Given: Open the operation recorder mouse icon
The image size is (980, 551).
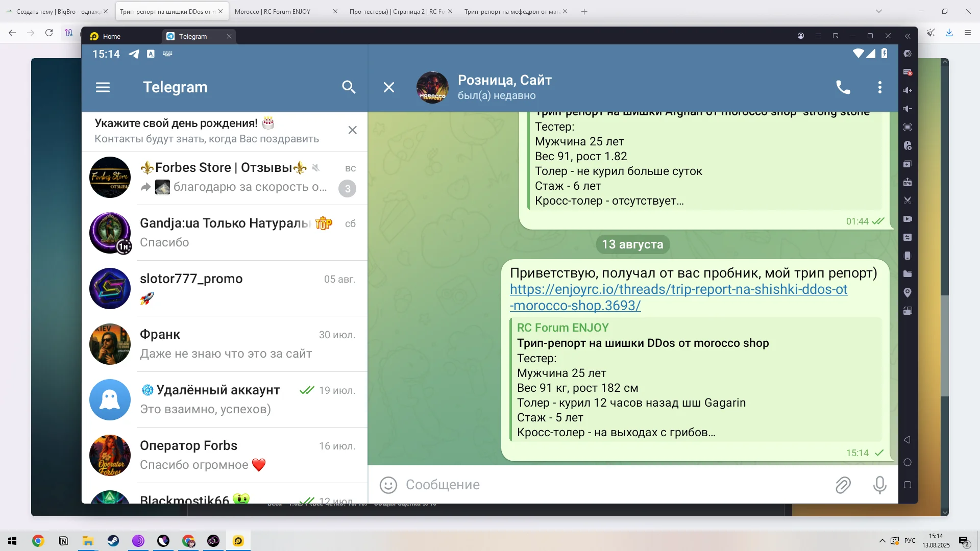Looking at the screenshot, I should pyautogui.click(x=908, y=145).
